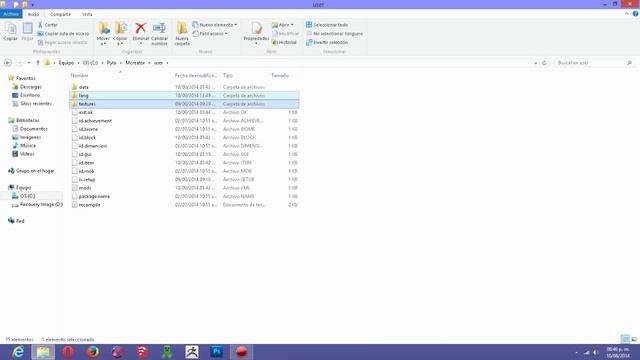Open the Minecraft creeper taskbar icon
This screenshot has height=360, width=640.
click(167, 351)
